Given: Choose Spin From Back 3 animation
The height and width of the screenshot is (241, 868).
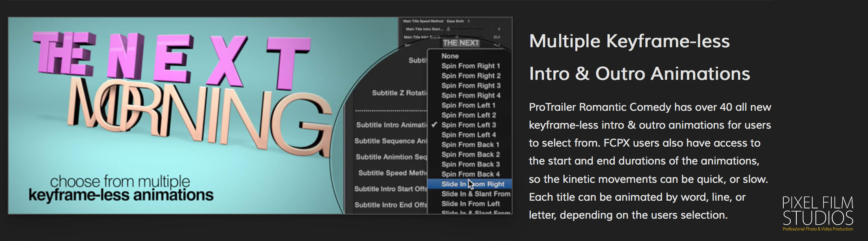Looking at the screenshot, I should (x=470, y=164).
